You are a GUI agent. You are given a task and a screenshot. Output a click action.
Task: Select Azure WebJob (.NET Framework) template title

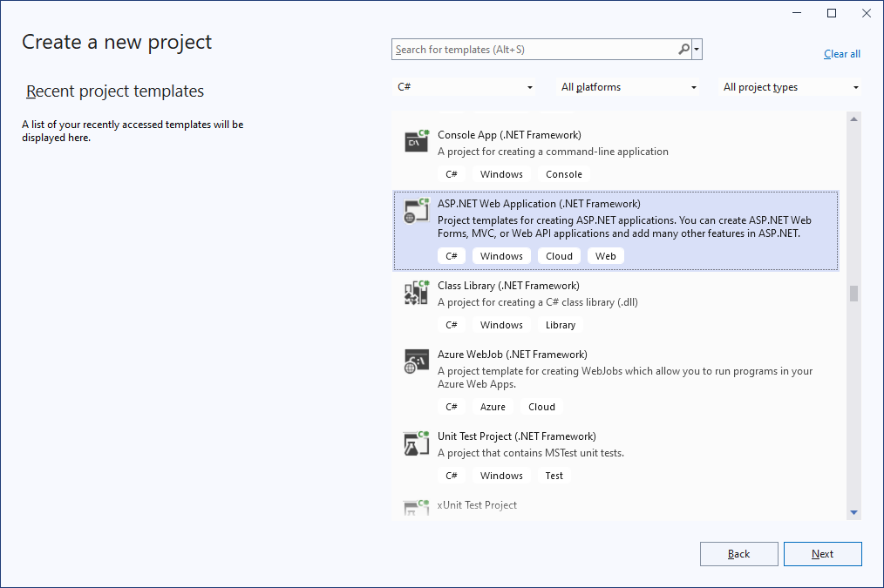513,355
